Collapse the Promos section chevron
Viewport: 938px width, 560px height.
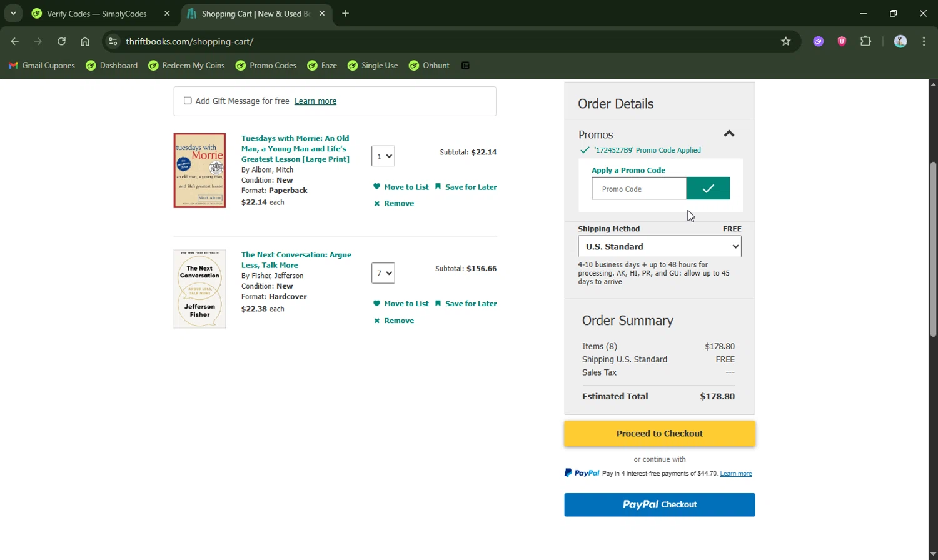729,134
